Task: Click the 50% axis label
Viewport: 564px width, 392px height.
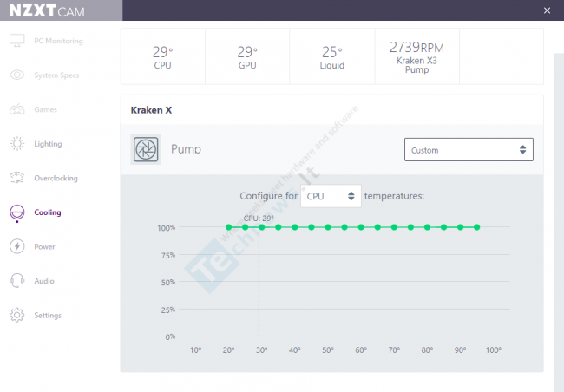Action: [168, 283]
